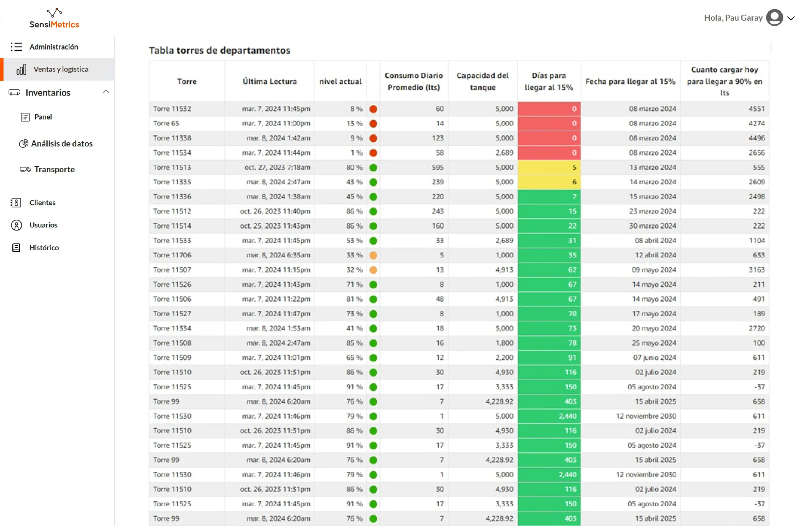Select the Torre 65 row name
The width and height of the screenshot is (812, 526).
tap(166, 123)
